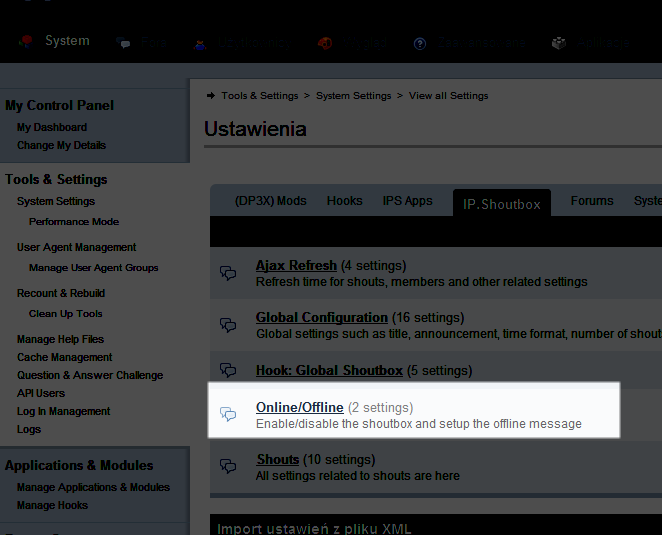Open Global Configuration settings group

(321, 317)
